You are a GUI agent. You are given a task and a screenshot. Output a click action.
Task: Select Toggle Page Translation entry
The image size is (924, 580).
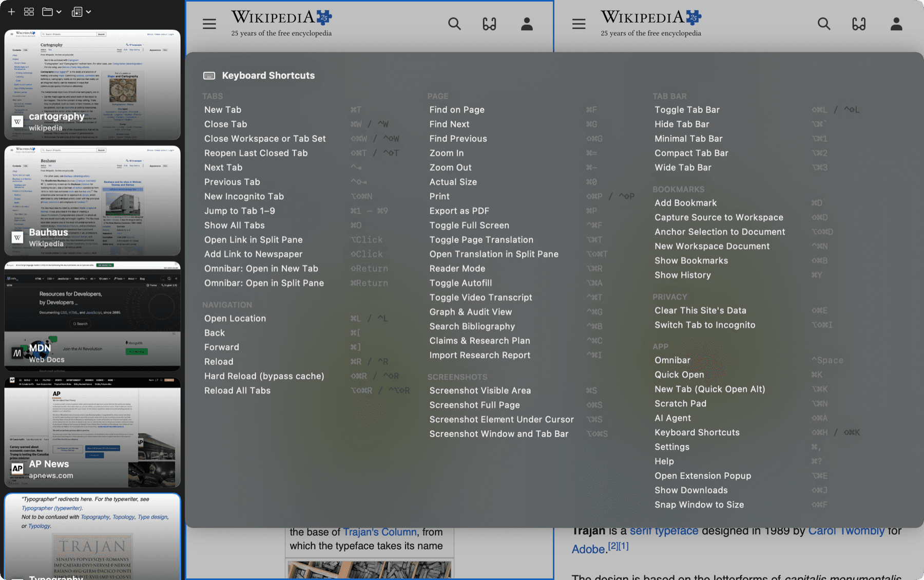click(532, 239)
